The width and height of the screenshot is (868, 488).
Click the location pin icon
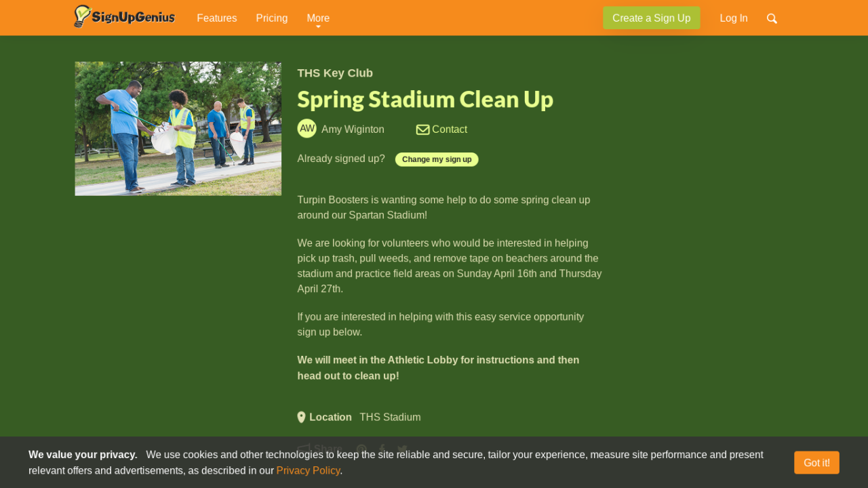tap(301, 418)
